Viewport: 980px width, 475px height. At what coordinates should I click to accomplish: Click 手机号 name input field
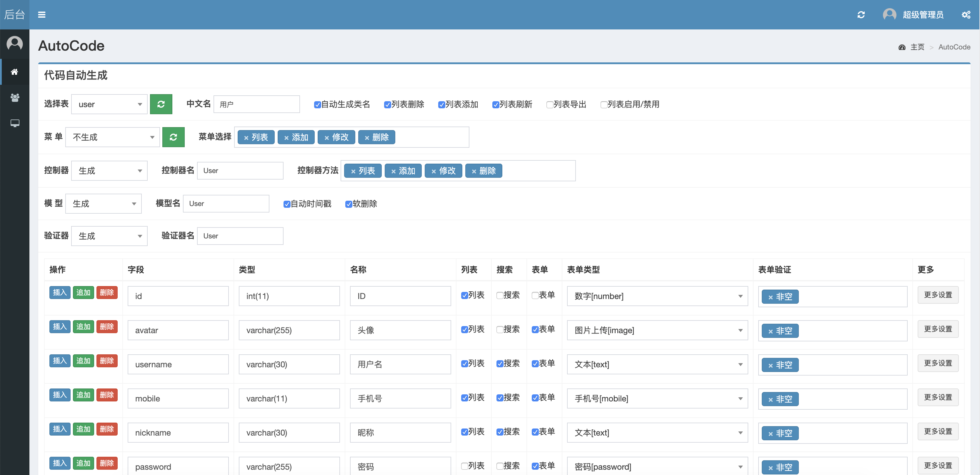tap(400, 398)
